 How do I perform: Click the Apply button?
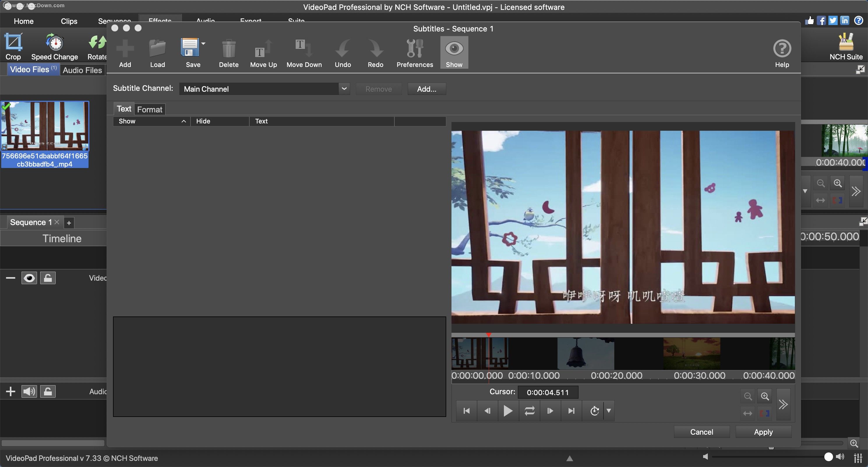pos(763,432)
